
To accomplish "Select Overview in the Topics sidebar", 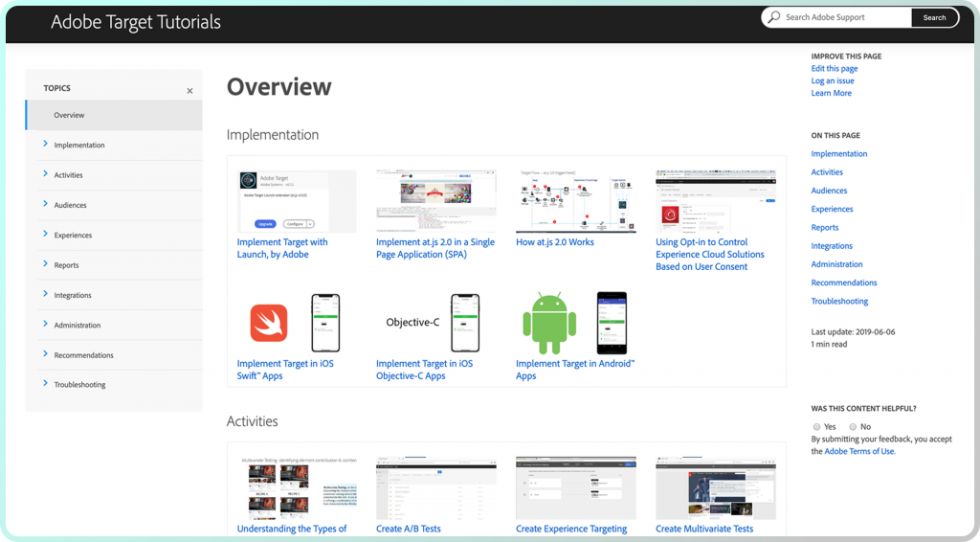I will pyautogui.click(x=69, y=115).
